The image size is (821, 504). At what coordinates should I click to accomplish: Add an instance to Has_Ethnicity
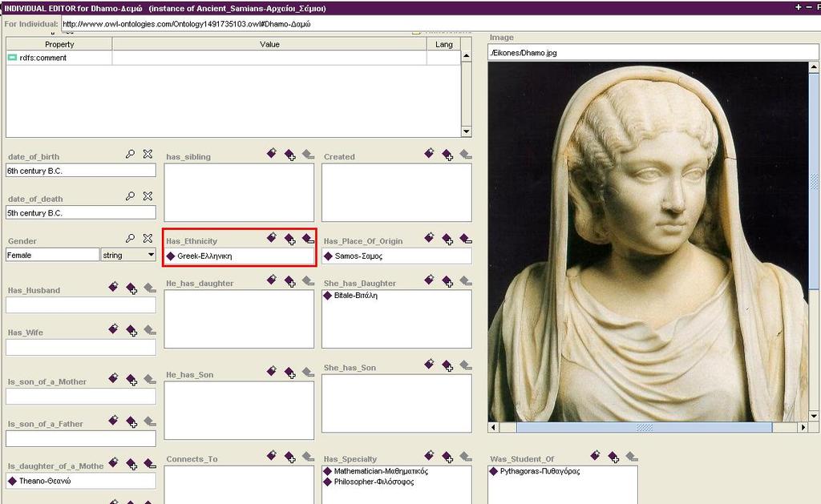click(289, 239)
